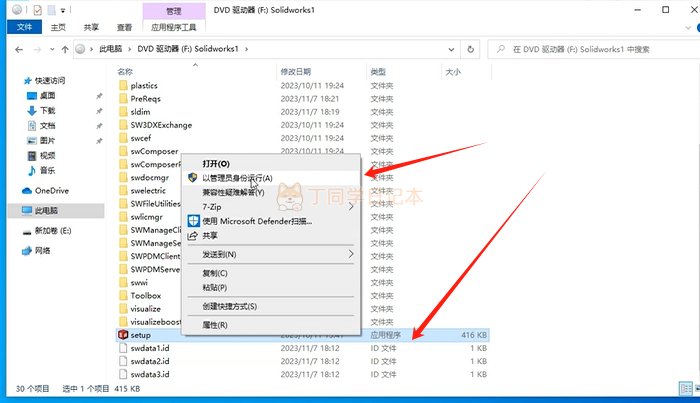Select the sldim folder
The image size is (700, 403).
[140, 112]
